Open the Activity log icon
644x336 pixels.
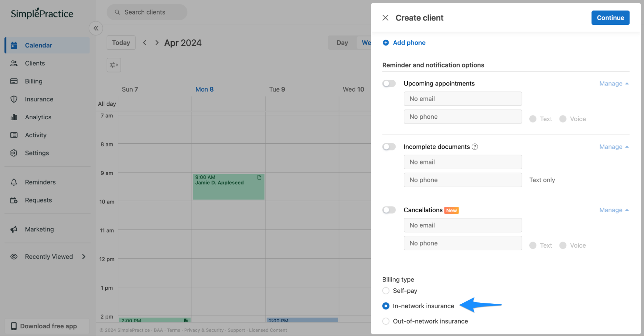point(14,135)
